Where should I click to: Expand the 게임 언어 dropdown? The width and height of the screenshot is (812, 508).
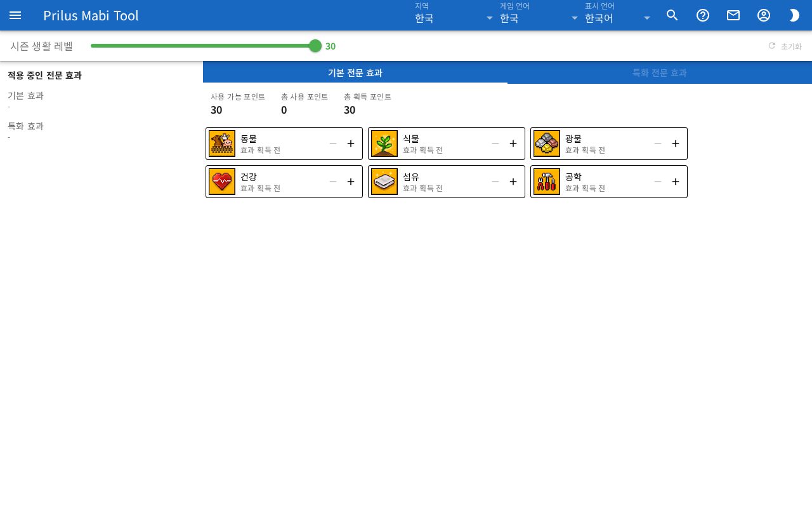click(539, 15)
